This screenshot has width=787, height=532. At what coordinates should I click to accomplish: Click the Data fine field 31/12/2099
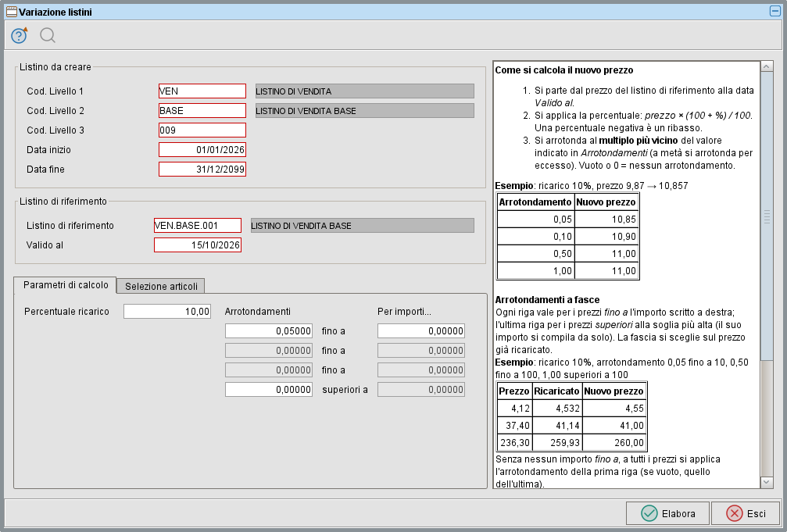202,170
